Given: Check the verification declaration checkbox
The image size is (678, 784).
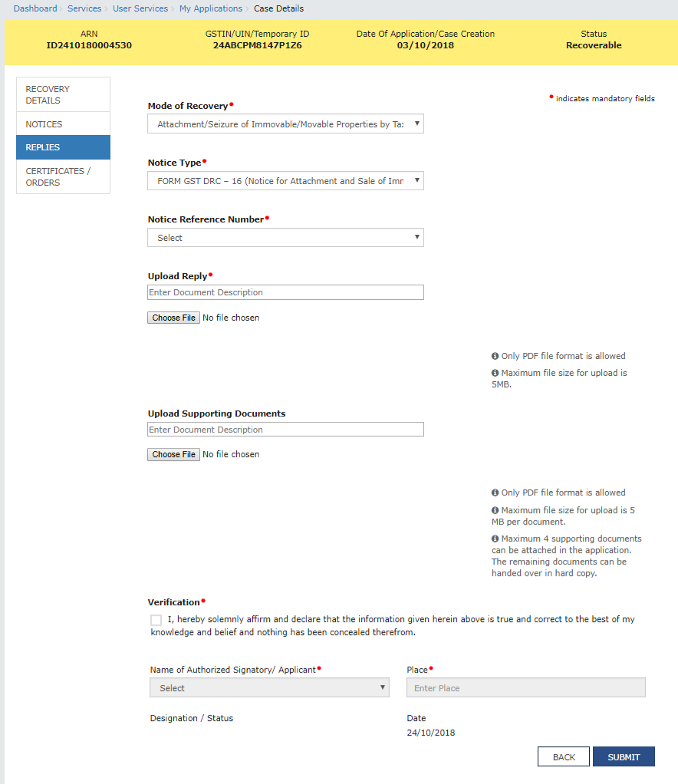Looking at the screenshot, I should tap(156, 620).
